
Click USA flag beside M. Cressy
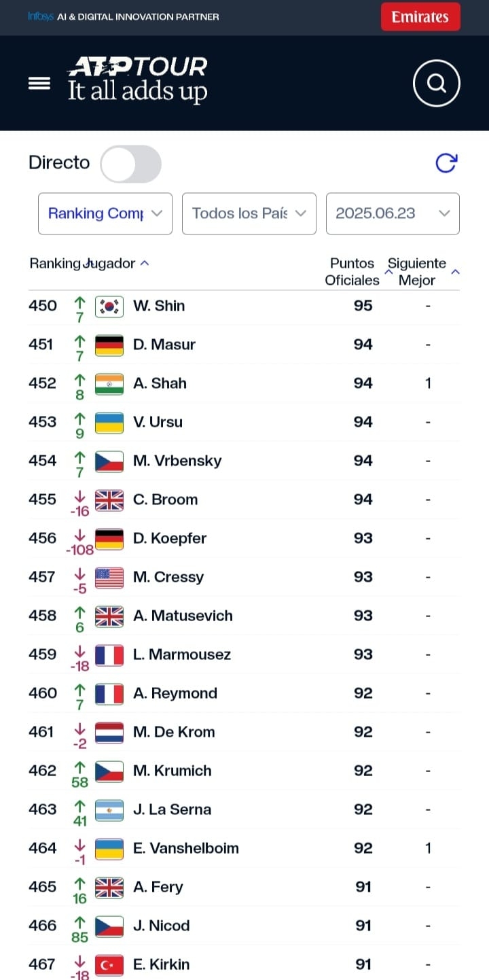tap(109, 578)
